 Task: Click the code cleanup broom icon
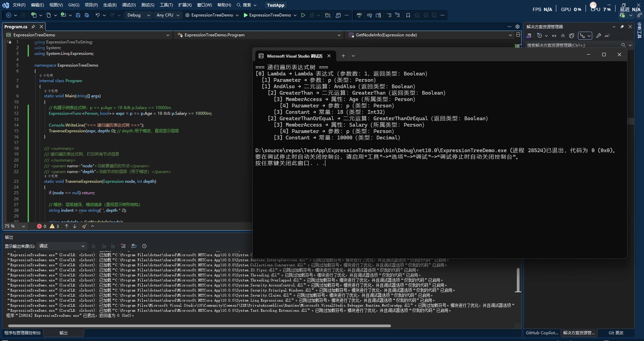84,226
